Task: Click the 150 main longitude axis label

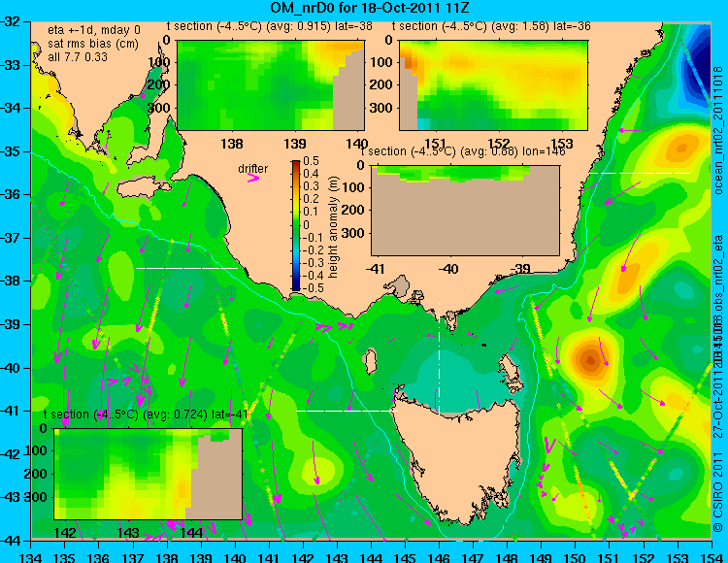Action: (576, 557)
